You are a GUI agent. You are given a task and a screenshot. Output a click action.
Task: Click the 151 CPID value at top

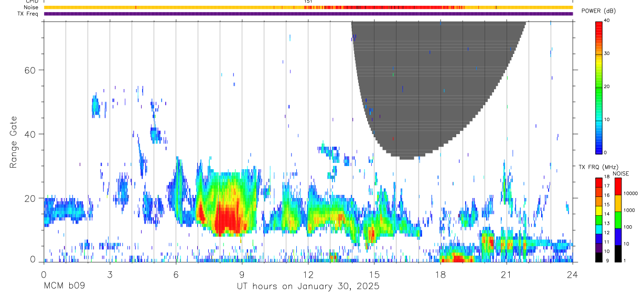pyautogui.click(x=308, y=2)
